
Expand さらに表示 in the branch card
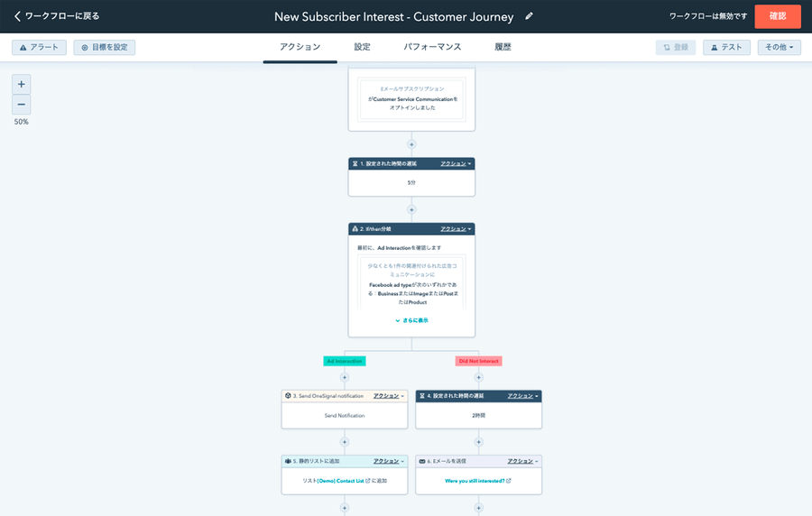pos(411,320)
